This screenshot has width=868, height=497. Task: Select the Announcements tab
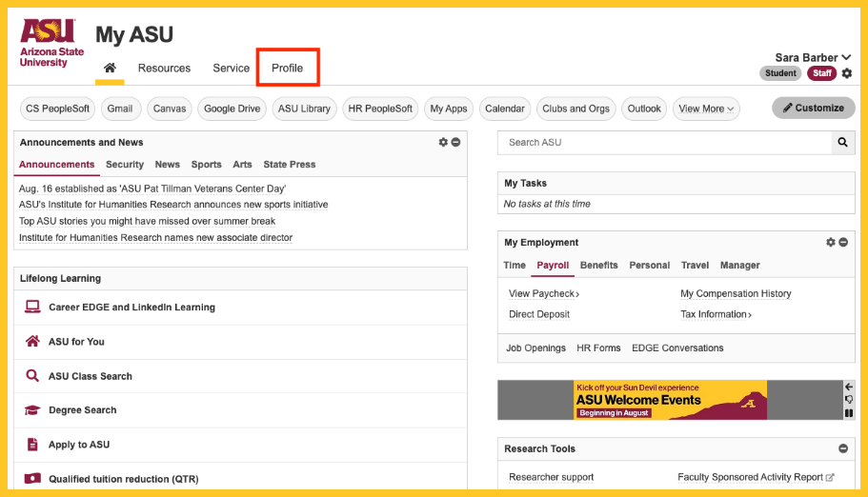coord(56,165)
